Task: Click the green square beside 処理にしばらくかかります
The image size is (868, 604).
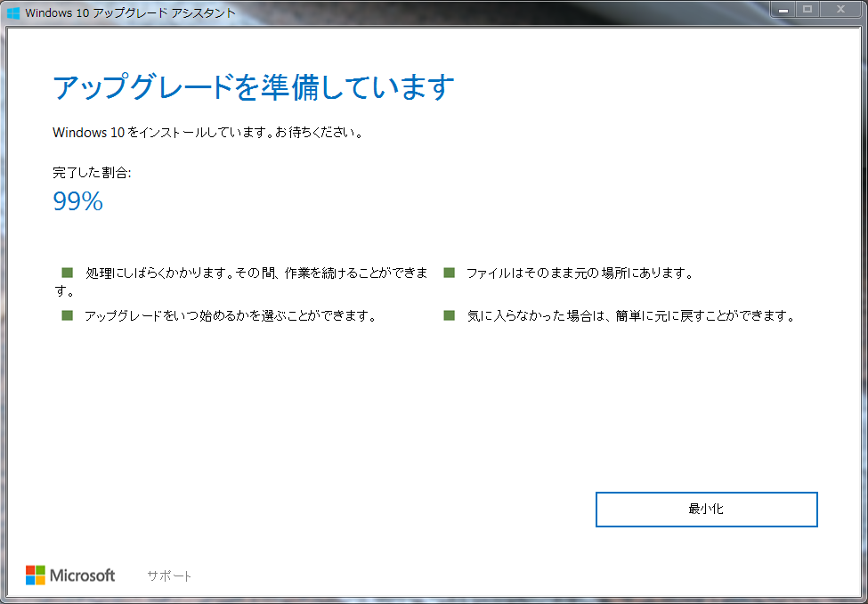Action: pyautogui.click(x=67, y=273)
